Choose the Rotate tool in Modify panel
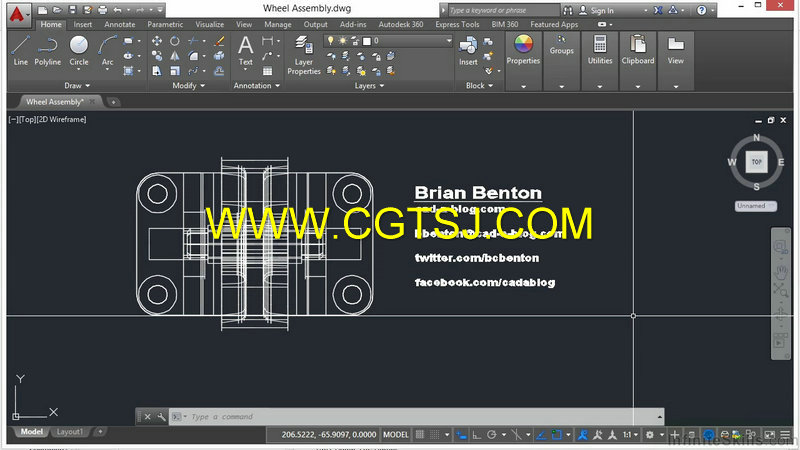800x450 pixels. tap(175, 41)
